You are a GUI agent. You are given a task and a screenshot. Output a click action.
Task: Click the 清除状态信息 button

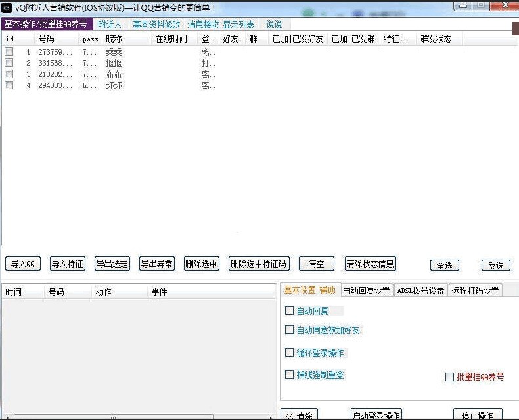click(370, 264)
